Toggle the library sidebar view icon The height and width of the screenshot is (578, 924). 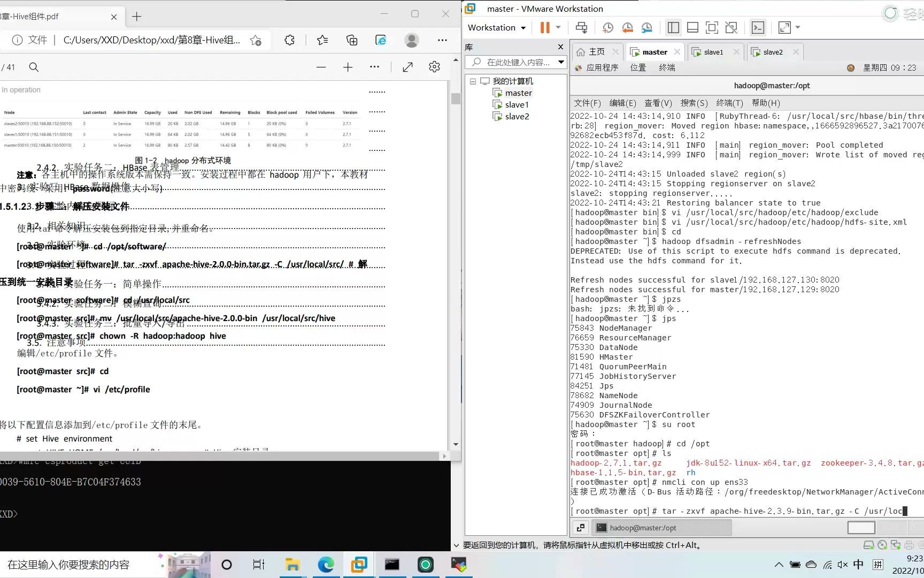click(x=673, y=27)
